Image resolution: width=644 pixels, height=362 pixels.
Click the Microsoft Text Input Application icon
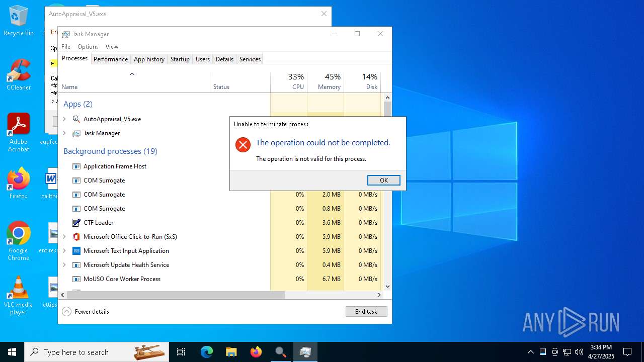(76, 251)
